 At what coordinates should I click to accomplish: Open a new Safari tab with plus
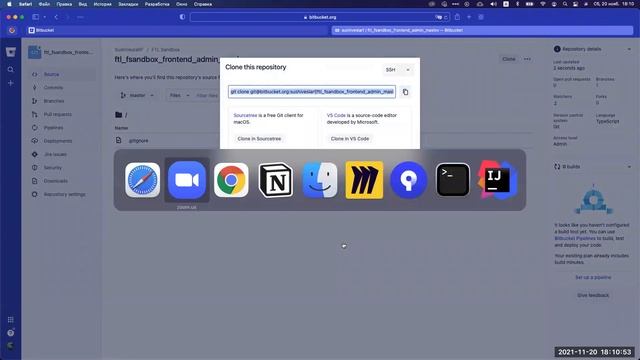coord(469,17)
